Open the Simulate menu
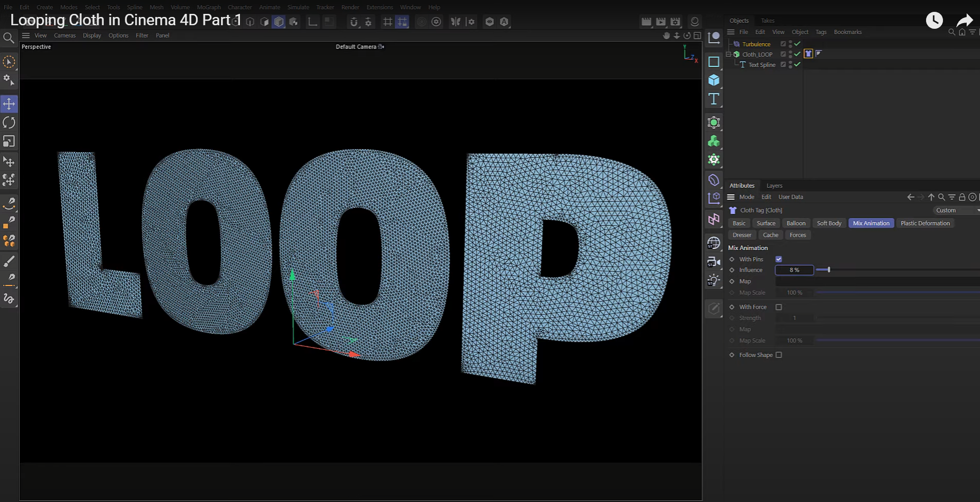The height and width of the screenshot is (502, 980). point(298,7)
